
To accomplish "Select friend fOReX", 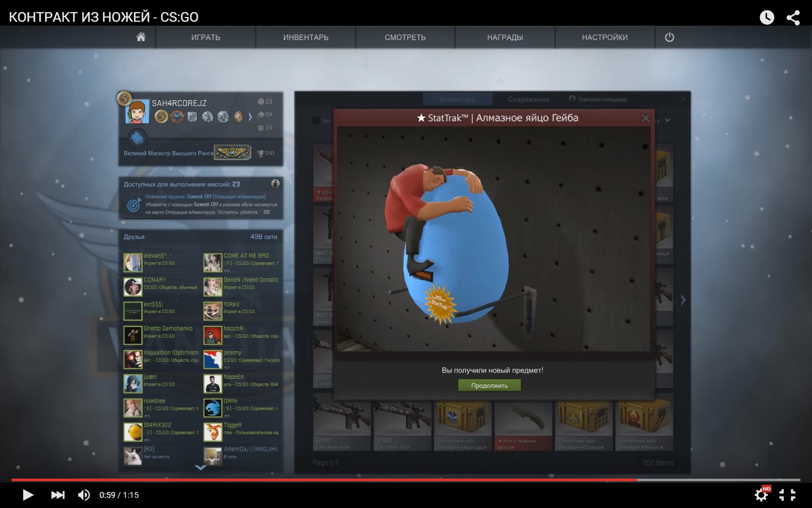I will click(241, 311).
